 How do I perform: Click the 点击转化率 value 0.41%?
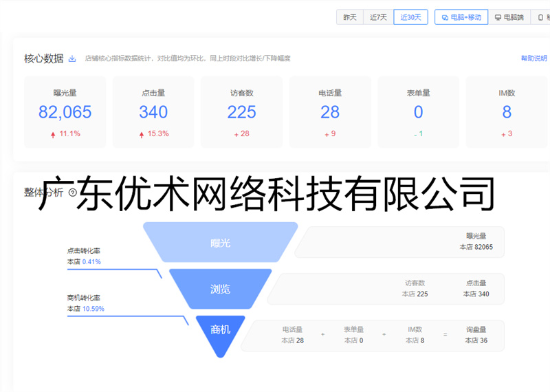tap(91, 262)
